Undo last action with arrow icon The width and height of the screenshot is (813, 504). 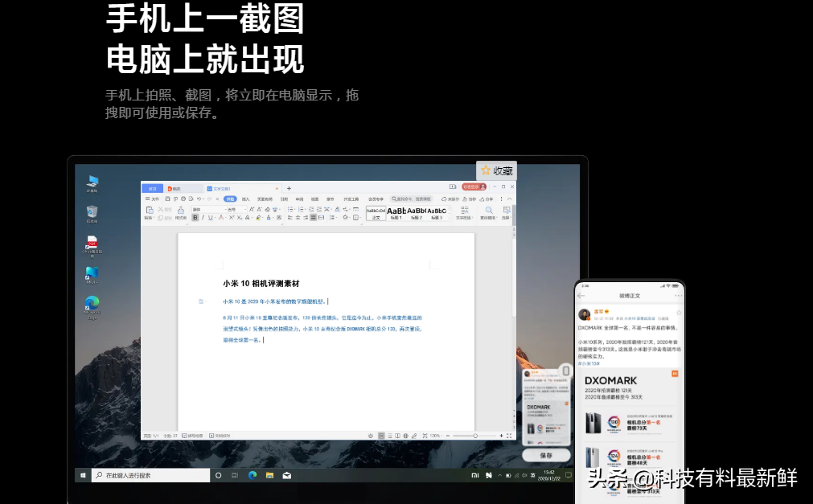[x=199, y=199]
